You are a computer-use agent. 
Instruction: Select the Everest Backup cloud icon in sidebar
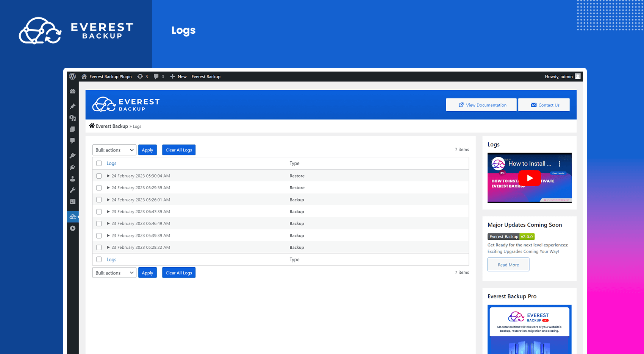[73, 217]
